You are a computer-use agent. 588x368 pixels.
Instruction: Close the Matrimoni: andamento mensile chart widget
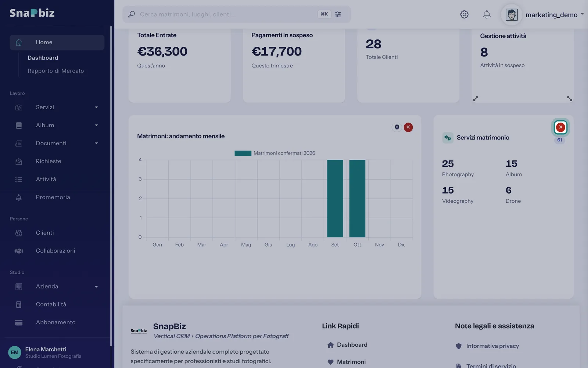coord(408,127)
